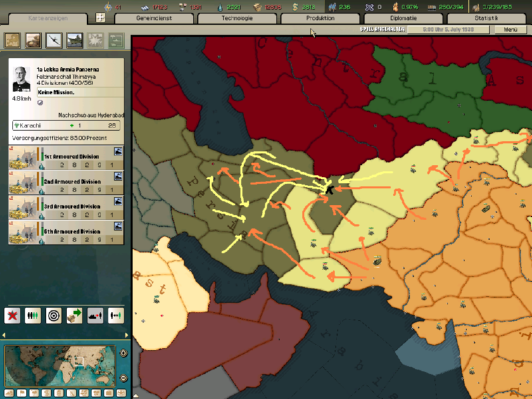The image size is (532, 399).
Task: Select the seventh map mode button
Action: (84, 393)
